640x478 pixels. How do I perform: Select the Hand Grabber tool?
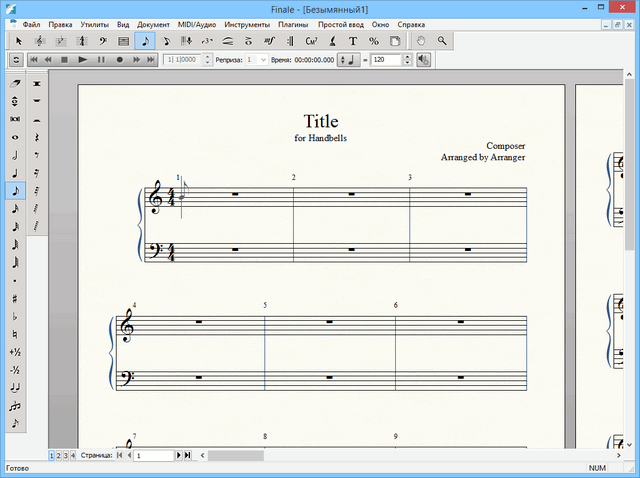coord(421,41)
